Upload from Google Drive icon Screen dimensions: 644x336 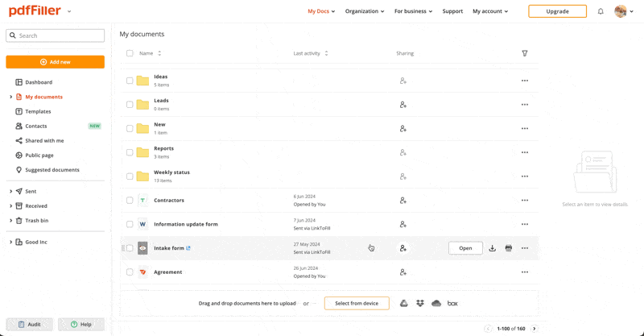[x=404, y=304]
